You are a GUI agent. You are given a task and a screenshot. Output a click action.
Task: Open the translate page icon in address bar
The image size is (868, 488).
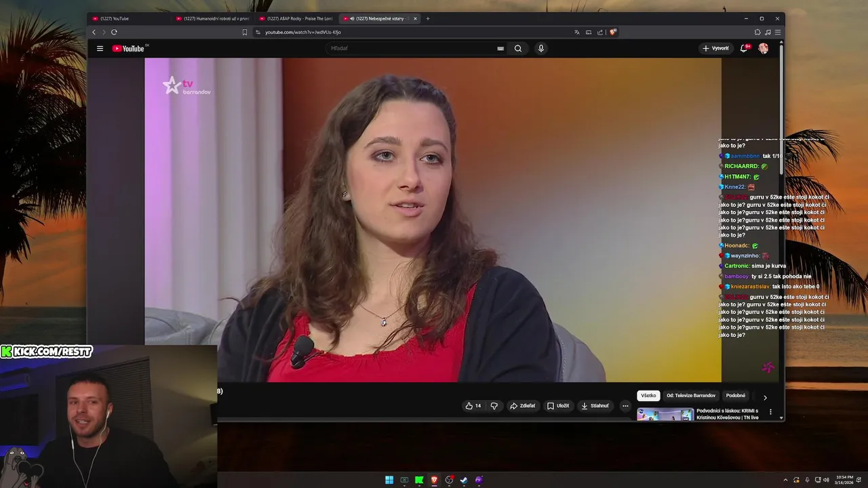[x=577, y=32]
